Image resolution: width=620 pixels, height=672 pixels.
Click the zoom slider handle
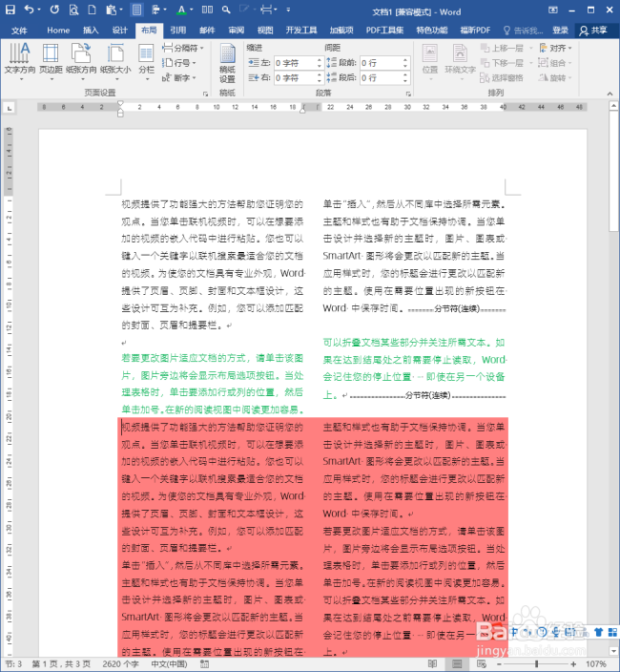[x=536, y=664]
